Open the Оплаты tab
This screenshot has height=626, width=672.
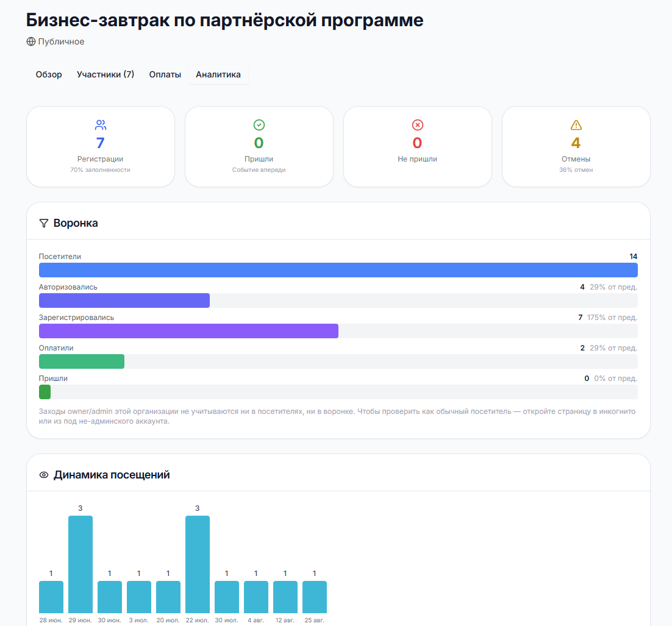[165, 74]
